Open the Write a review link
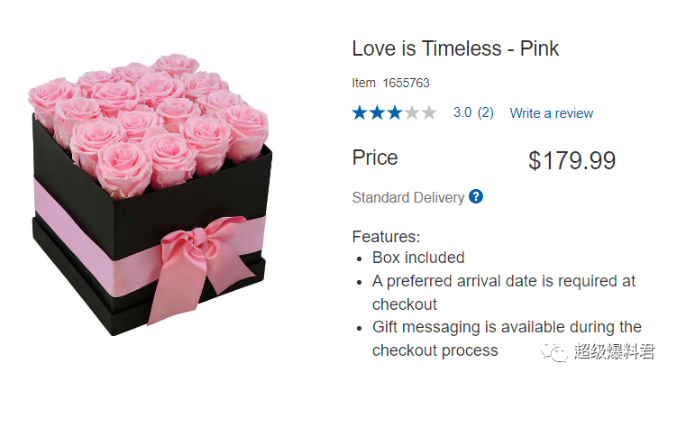 [551, 113]
